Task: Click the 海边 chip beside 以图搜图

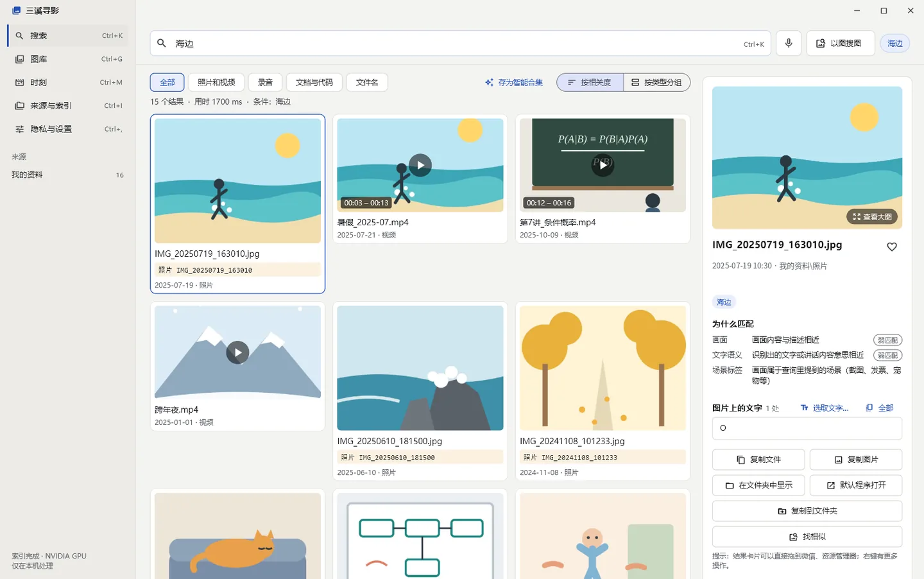Action: tap(895, 43)
